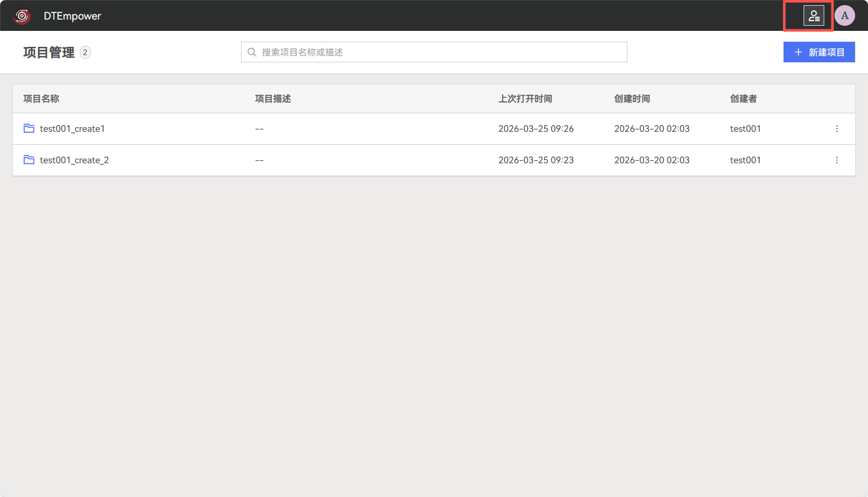
Task: Click the description cell of test001_create_2
Action: click(259, 160)
